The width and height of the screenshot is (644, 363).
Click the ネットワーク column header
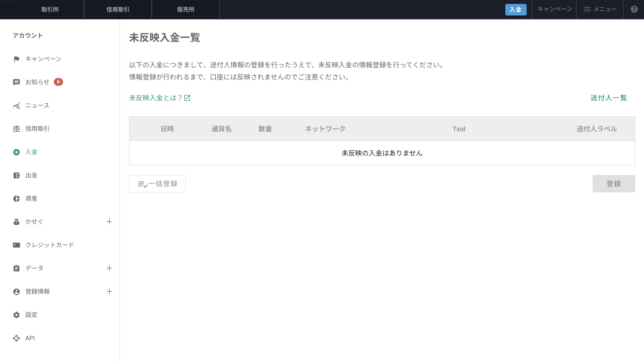point(325,129)
